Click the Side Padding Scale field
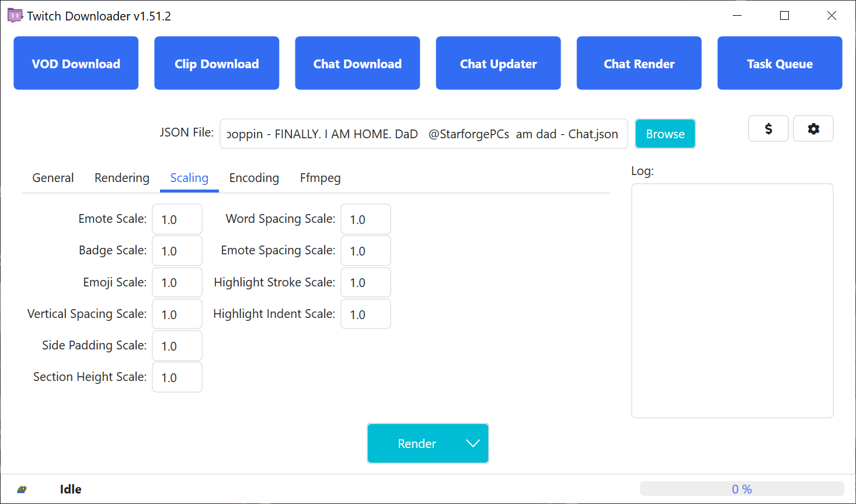This screenshot has height=504, width=856. click(177, 346)
